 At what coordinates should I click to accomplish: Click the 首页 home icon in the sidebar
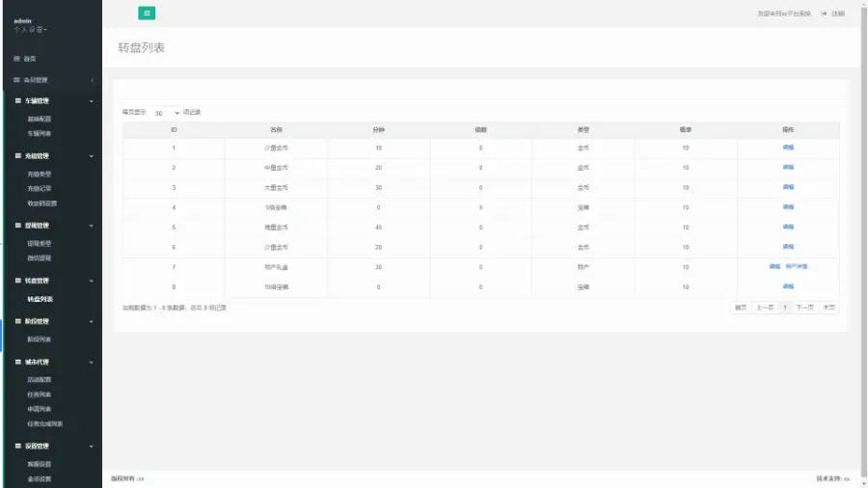click(16, 59)
